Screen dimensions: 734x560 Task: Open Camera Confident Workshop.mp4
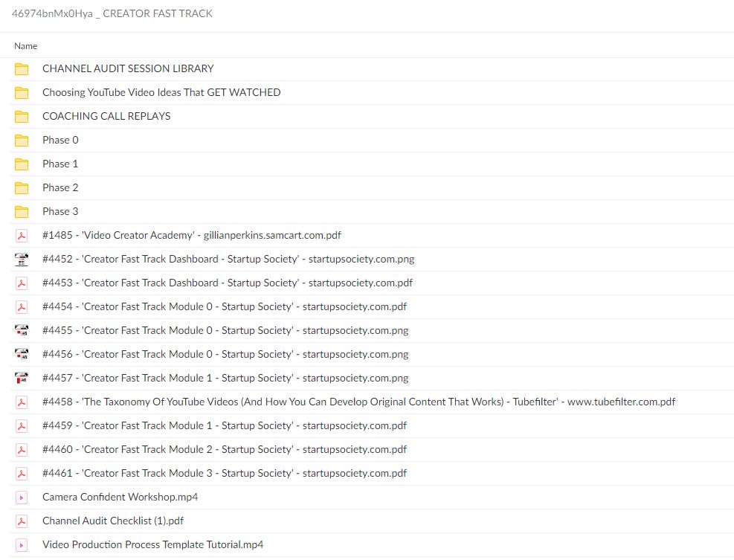pos(120,497)
